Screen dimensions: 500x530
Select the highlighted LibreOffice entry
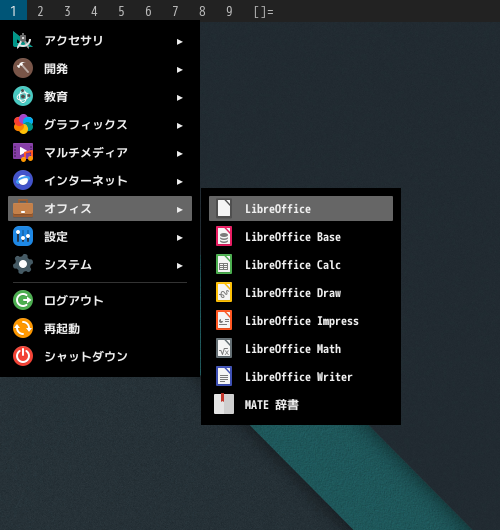(x=301, y=209)
